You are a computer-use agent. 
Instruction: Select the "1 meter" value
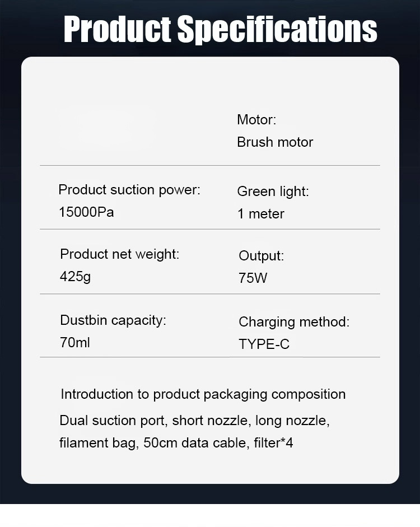point(261,214)
